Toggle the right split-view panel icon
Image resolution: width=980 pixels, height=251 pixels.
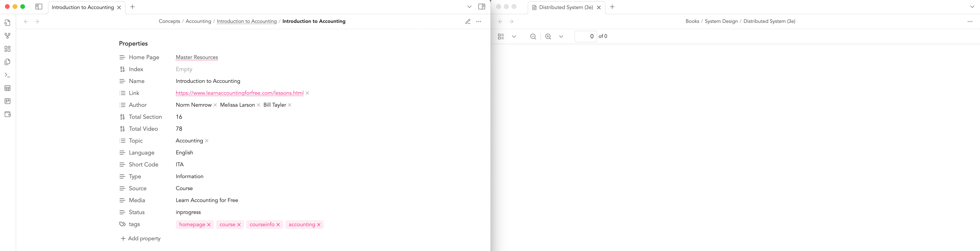[x=482, y=7]
